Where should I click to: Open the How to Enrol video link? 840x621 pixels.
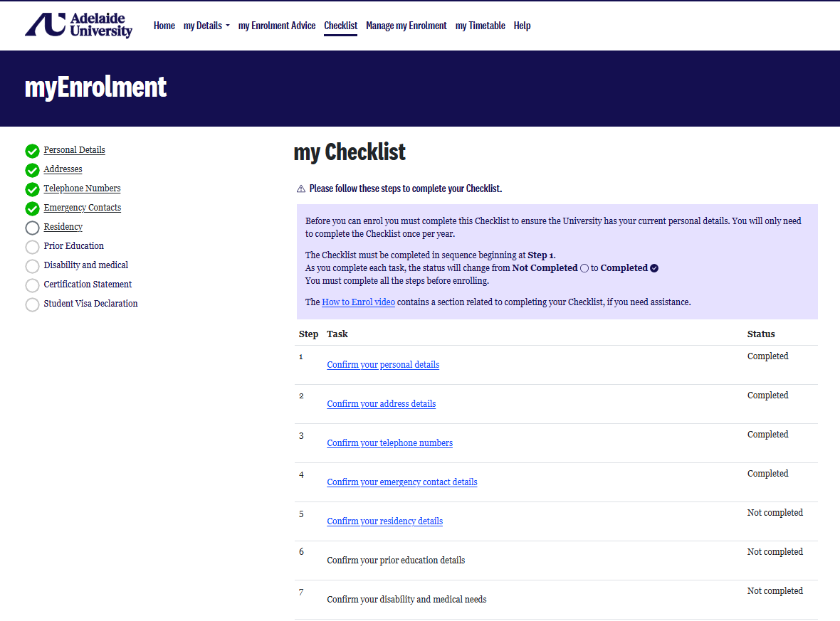pos(358,302)
